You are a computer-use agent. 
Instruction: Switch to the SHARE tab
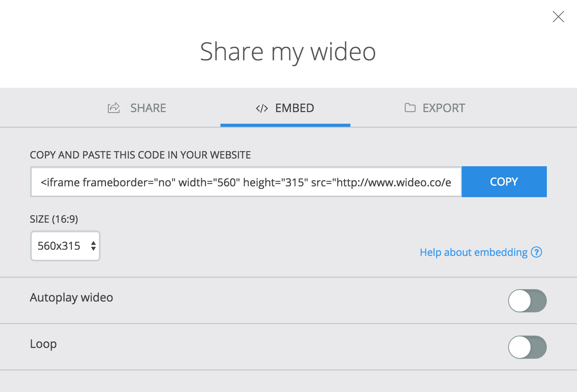137,108
